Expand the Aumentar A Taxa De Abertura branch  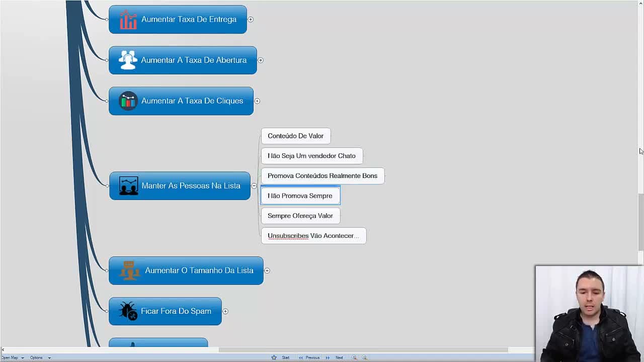(x=261, y=60)
